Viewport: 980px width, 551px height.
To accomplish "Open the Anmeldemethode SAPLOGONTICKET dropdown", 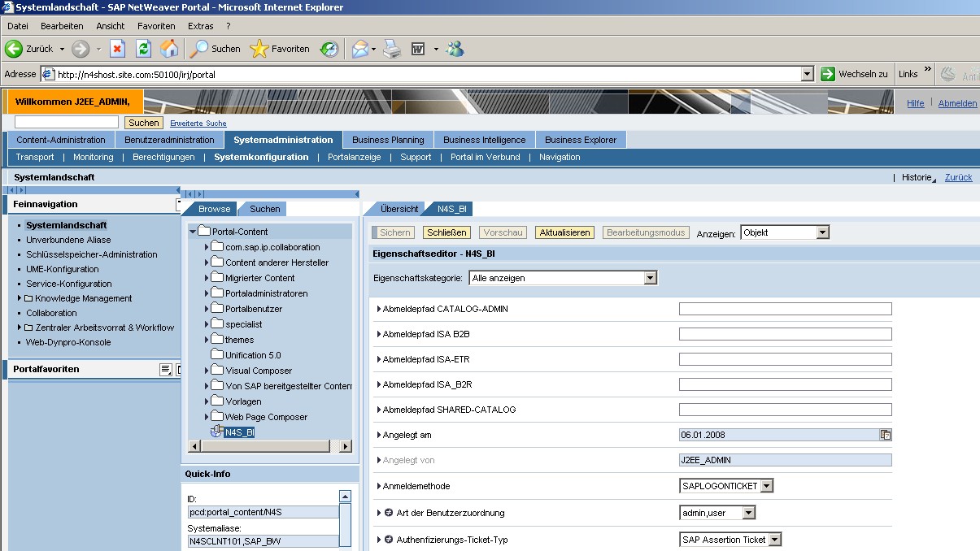I will (x=767, y=486).
